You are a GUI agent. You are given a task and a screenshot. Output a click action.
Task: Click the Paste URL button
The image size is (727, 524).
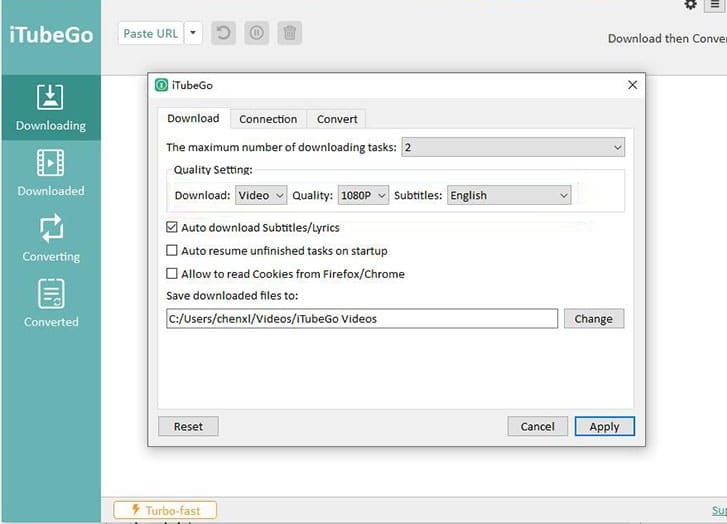pos(151,33)
